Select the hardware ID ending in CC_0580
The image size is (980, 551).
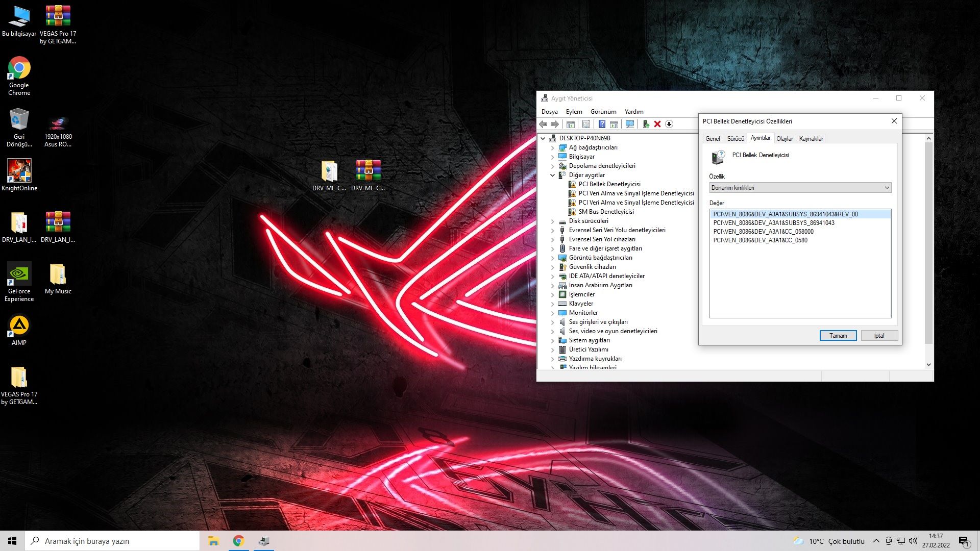coord(760,240)
